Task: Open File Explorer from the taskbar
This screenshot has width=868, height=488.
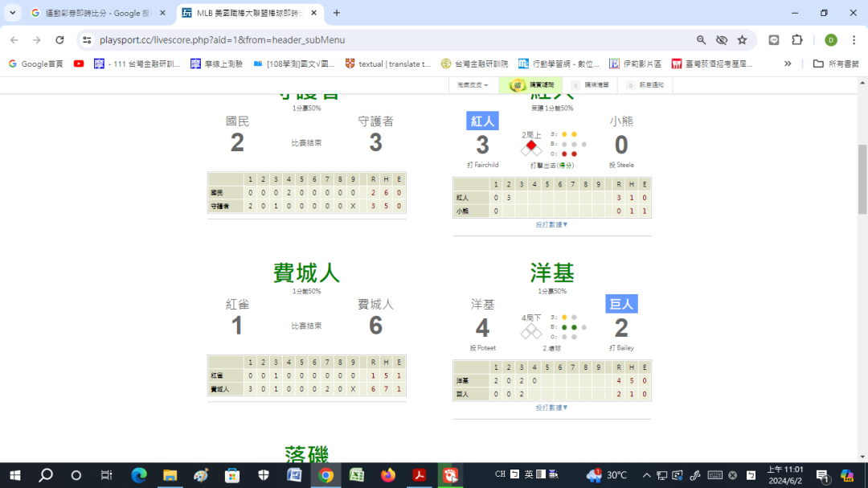Action: (170, 475)
